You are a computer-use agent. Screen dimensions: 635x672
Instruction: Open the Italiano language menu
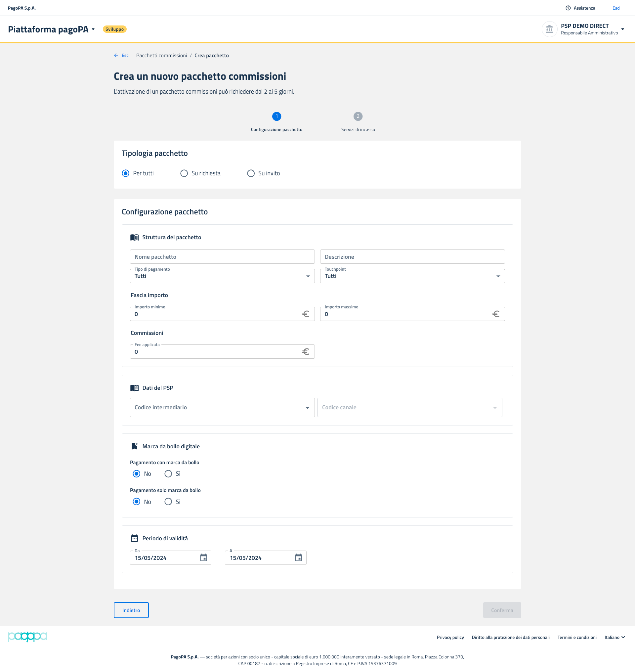pos(614,637)
